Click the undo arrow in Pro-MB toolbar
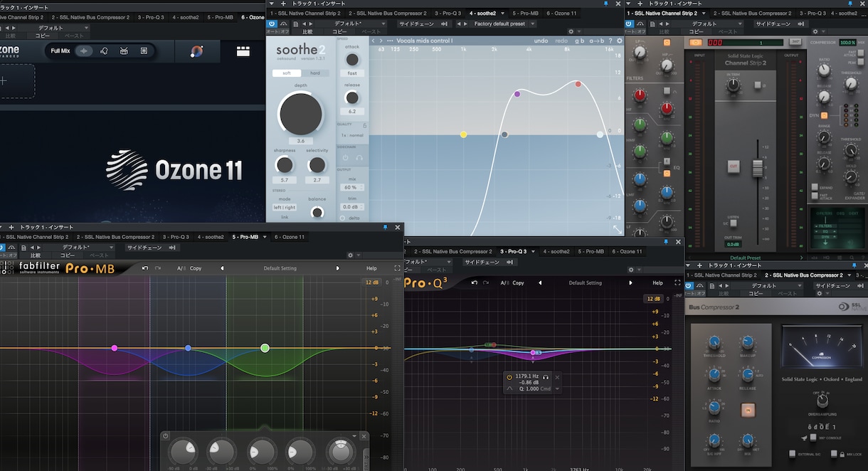The image size is (868, 471). [146, 268]
